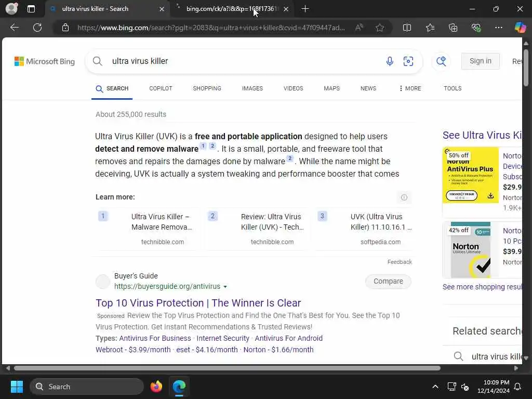The height and width of the screenshot is (399, 532).
Task: Click the Sign in button
Action: pos(480,61)
